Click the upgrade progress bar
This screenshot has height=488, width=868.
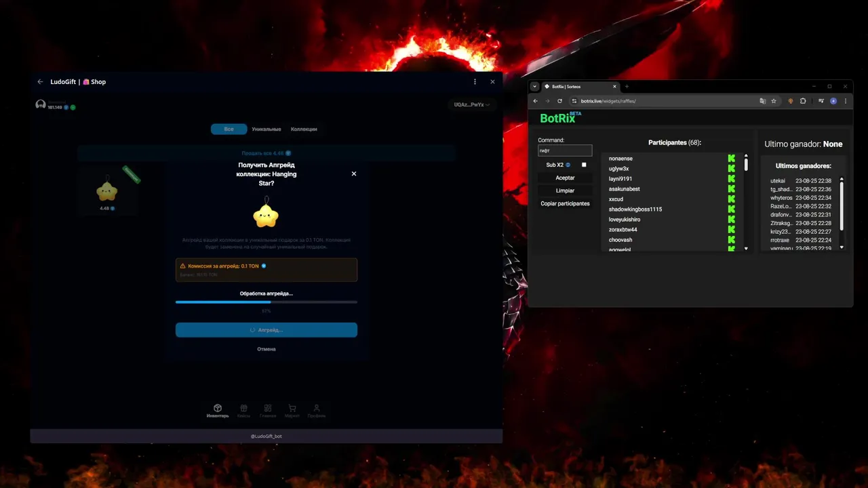(267, 302)
